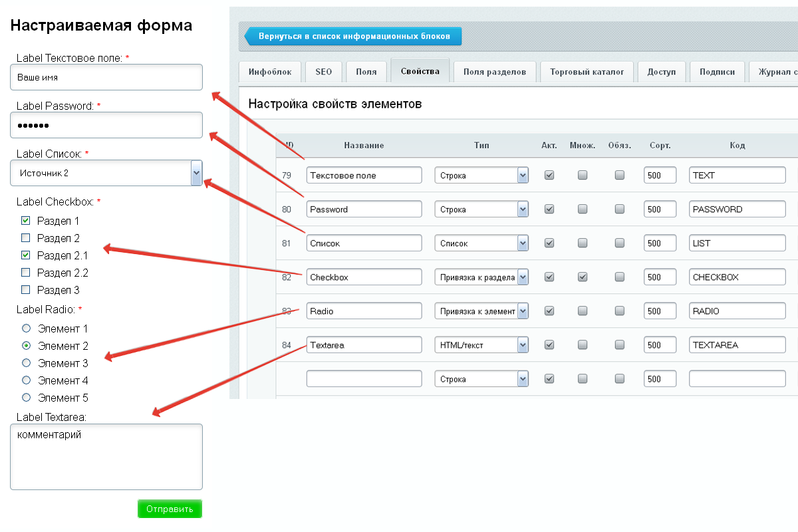The image size is (798, 532).
Task: Expand the Источник 2 list dropdown
Action: click(x=196, y=173)
